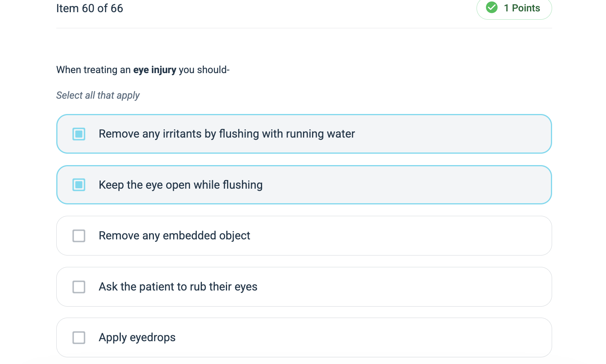Pick the "Ask the patient to rub their eyes" text
Screen dimensions: 606x364
178,287
